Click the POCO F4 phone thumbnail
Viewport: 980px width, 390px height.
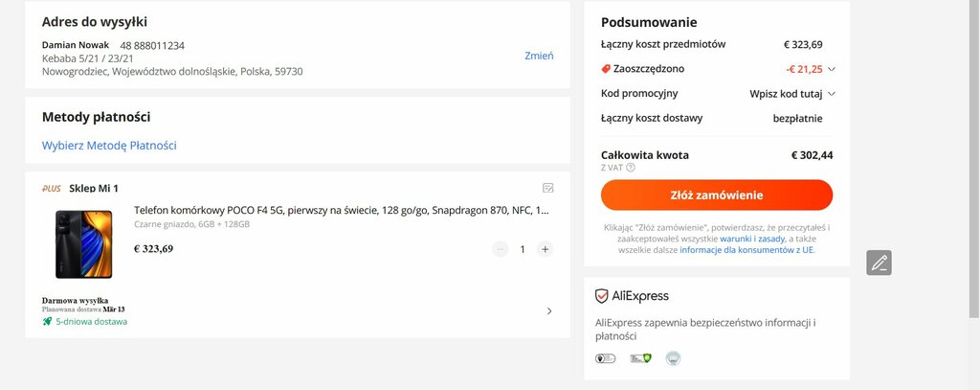(x=84, y=244)
